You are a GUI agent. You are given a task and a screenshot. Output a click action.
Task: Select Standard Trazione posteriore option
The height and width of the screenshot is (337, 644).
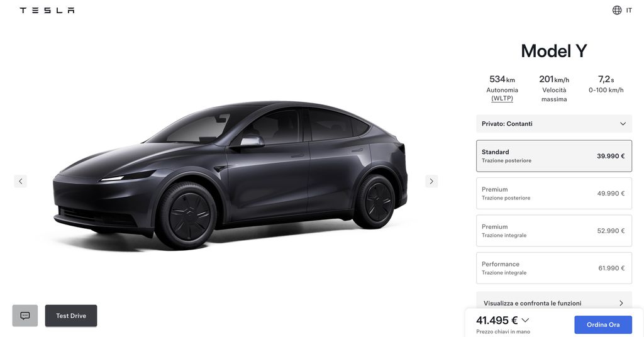(553, 156)
